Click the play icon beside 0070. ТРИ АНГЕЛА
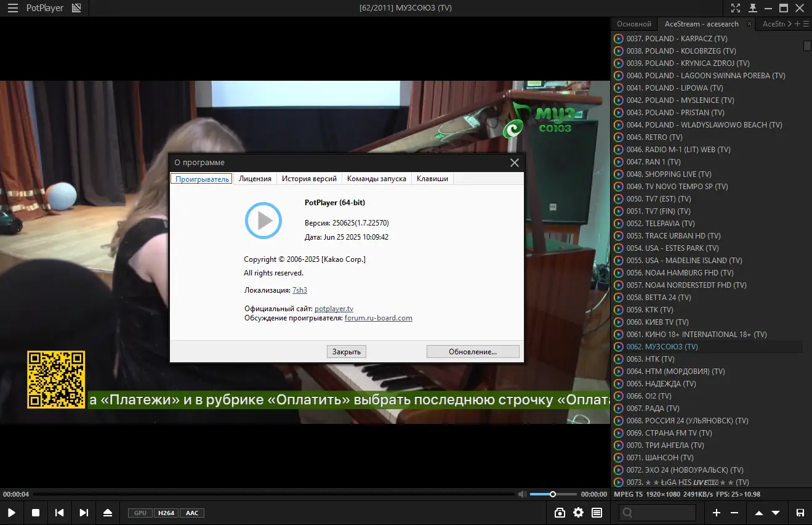Image resolution: width=812 pixels, height=525 pixels. tap(619, 446)
